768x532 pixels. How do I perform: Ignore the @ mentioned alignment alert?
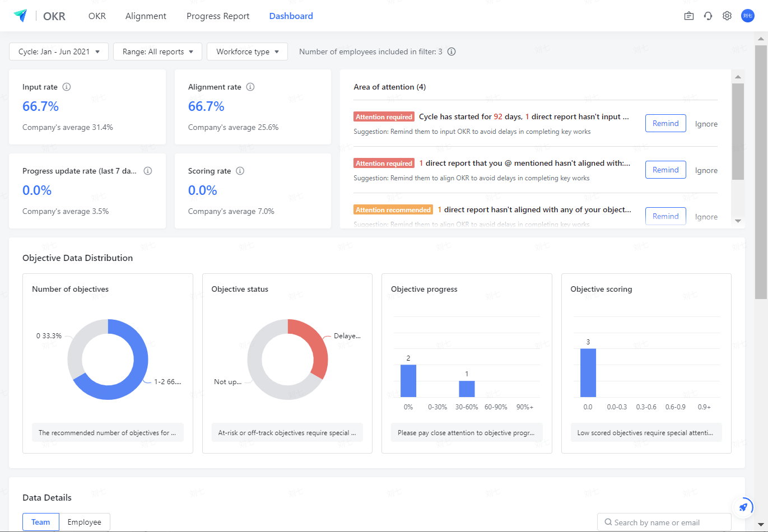point(706,170)
